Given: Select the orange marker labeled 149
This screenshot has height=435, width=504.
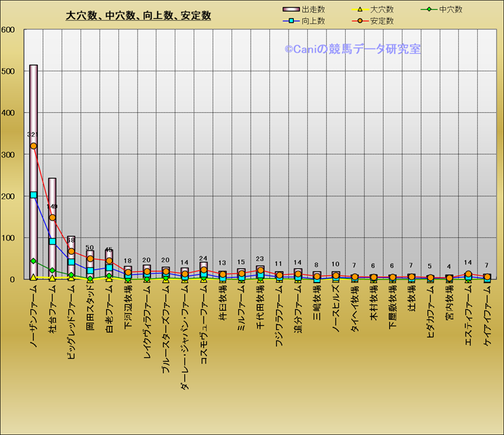Looking at the screenshot, I should 52,217.
